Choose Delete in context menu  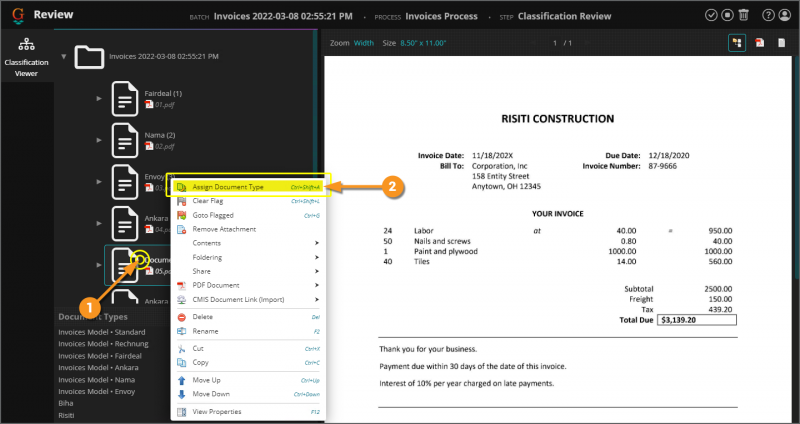[249, 317]
